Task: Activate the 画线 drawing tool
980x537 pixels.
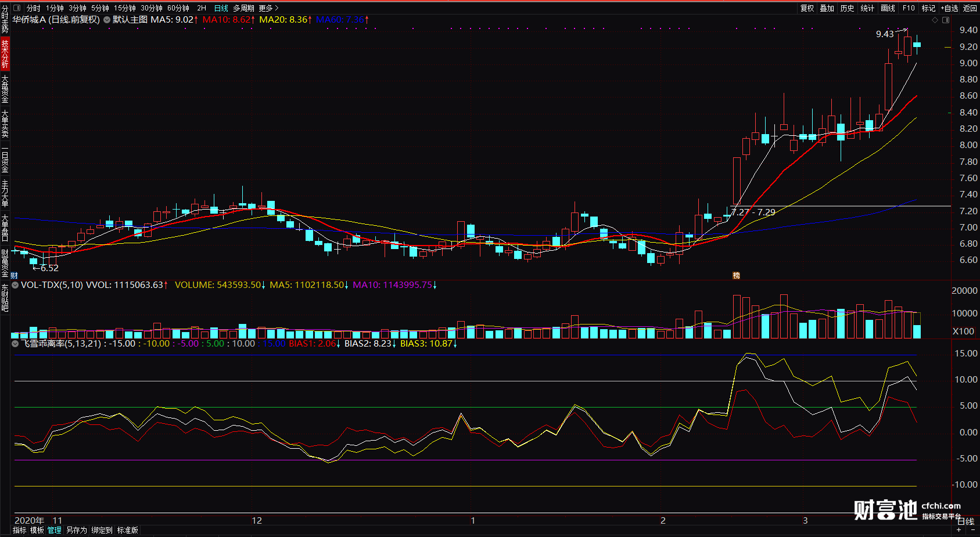Action: coord(888,8)
